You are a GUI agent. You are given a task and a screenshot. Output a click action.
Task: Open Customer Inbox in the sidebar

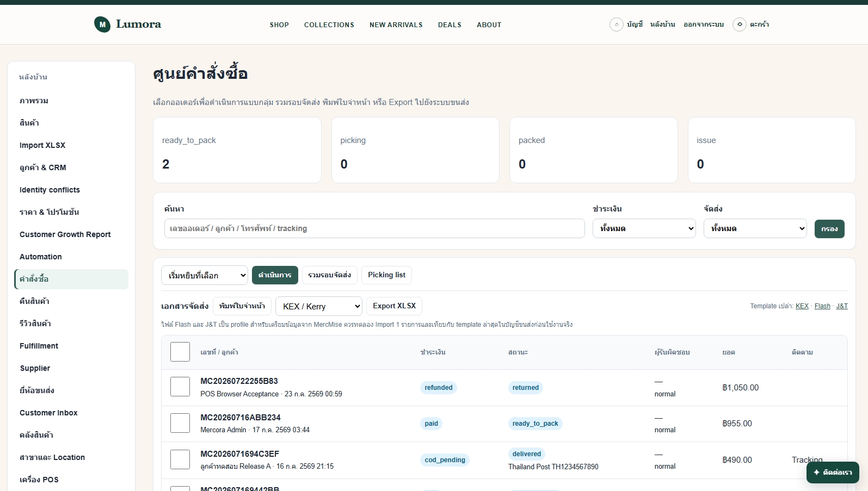point(71,413)
